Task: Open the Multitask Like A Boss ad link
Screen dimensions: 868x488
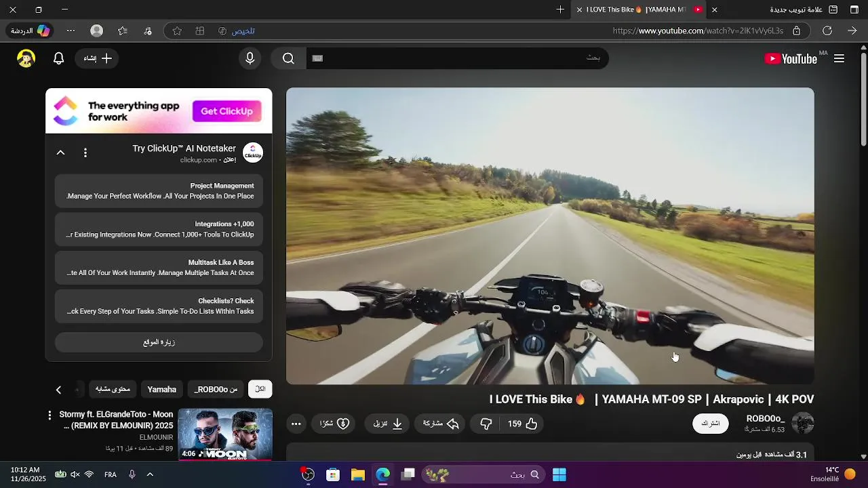Action: [x=159, y=268]
